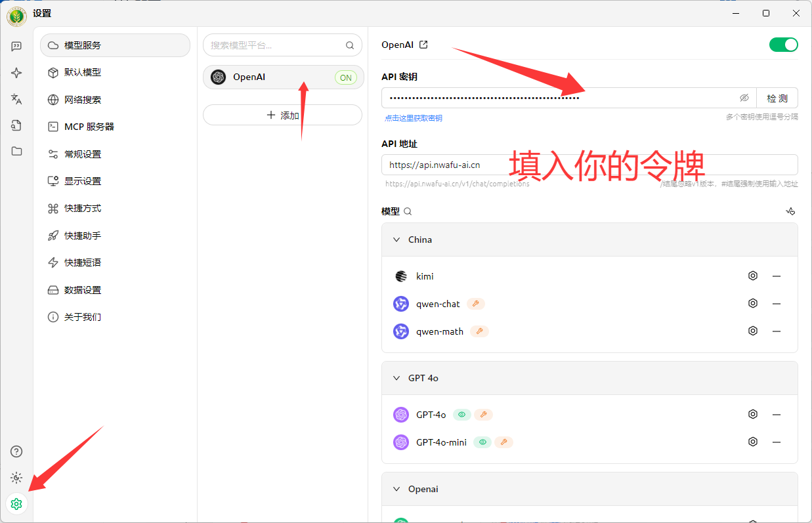Image resolution: width=812 pixels, height=523 pixels.
Task: Run the model health check icon
Action: coord(790,211)
